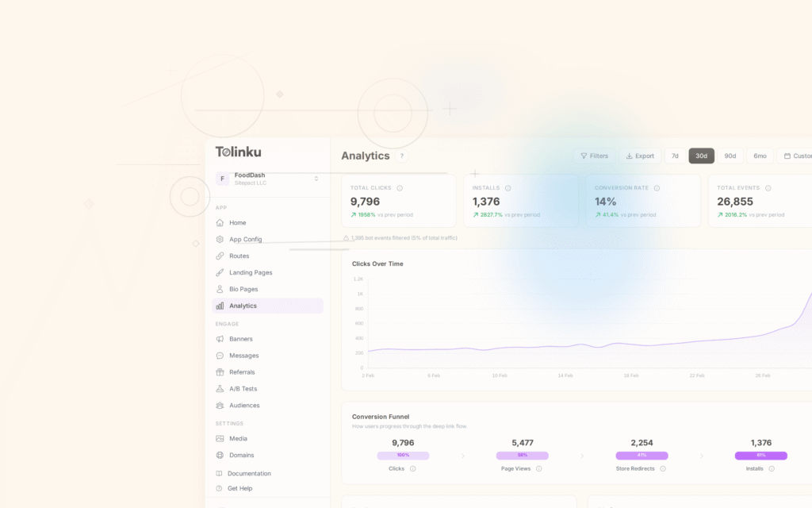The width and height of the screenshot is (812, 508).
Task: Click info icon beside funnel Installs label
Action: (772, 468)
